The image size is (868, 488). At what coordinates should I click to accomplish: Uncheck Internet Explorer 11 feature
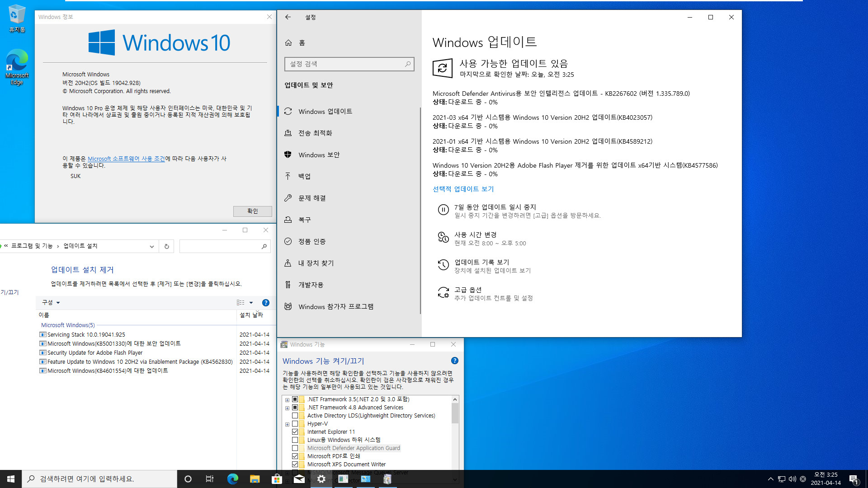pyautogui.click(x=295, y=432)
